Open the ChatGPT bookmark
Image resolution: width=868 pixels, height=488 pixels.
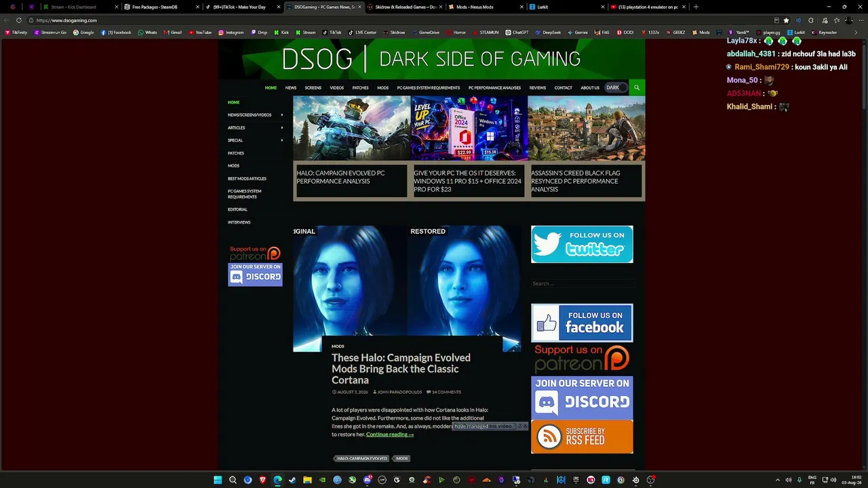[x=517, y=33]
